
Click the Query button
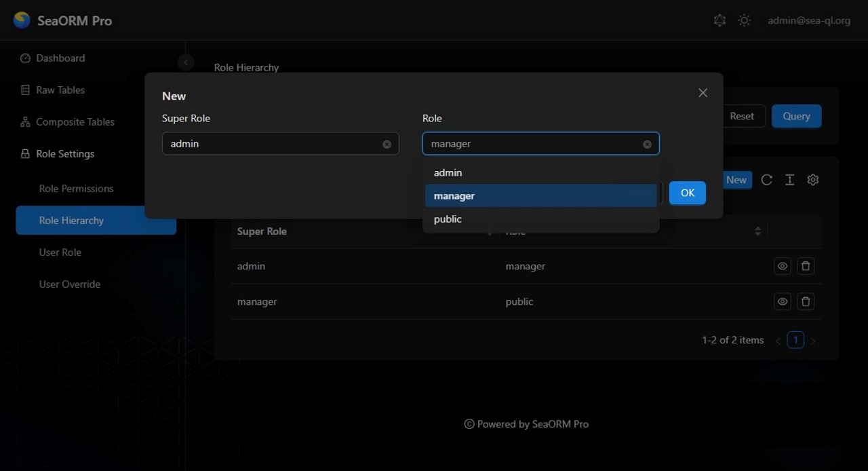(x=796, y=116)
